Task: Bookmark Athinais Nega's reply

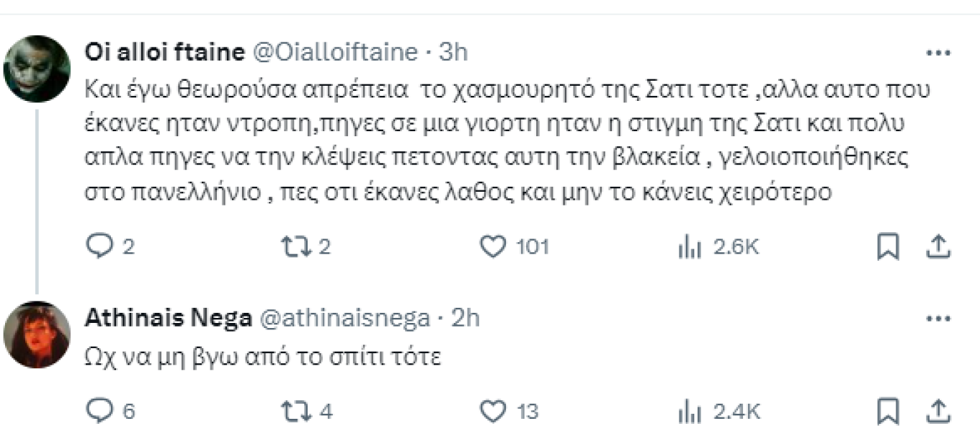Action: (x=888, y=412)
